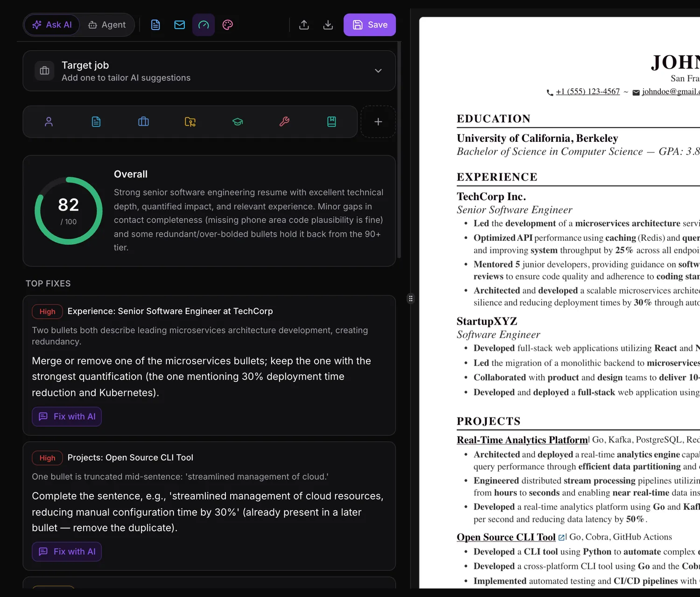Click the High tag on TechCorp experience fix
The height and width of the screenshot is (597, 700).
click(47, 311)
